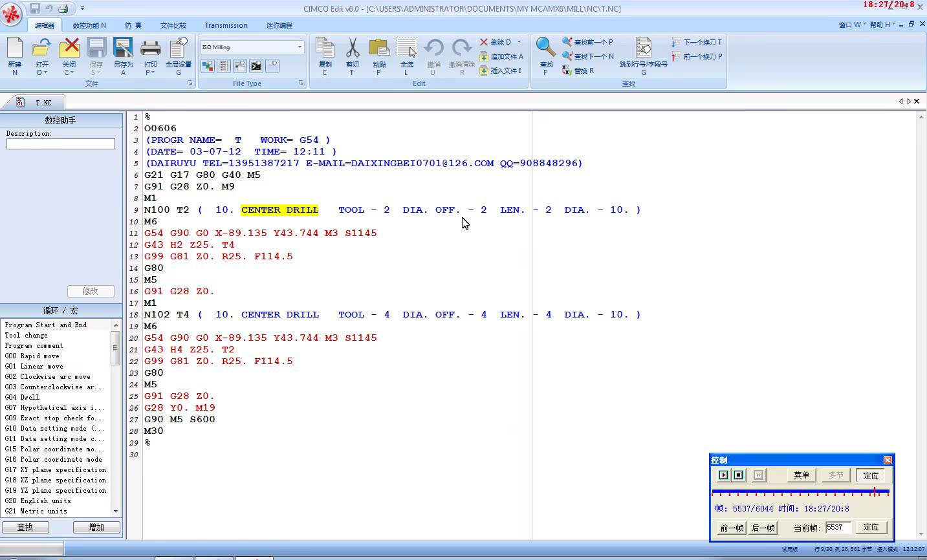Click stop button in 控制 window

(x=738, y=475)
